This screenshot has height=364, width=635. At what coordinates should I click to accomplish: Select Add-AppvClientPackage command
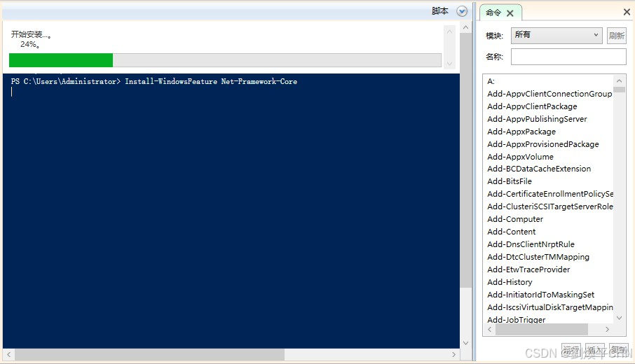pos(532,106)
